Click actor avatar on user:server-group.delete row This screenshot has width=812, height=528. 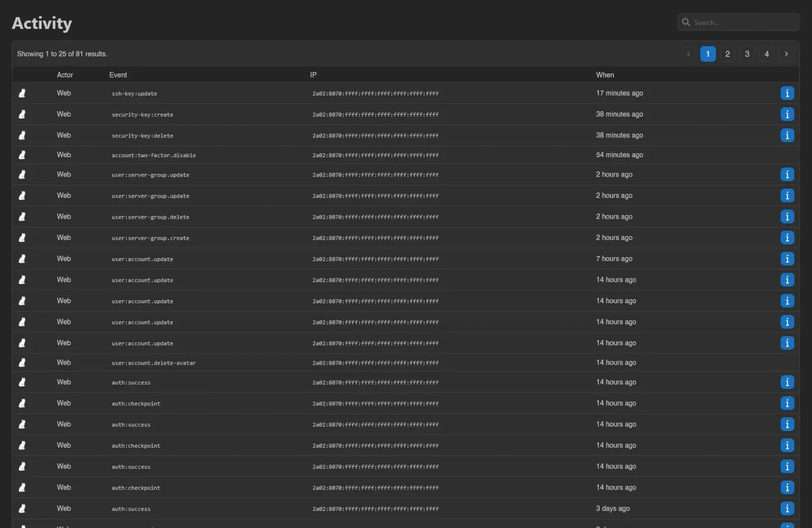(22, 217)
